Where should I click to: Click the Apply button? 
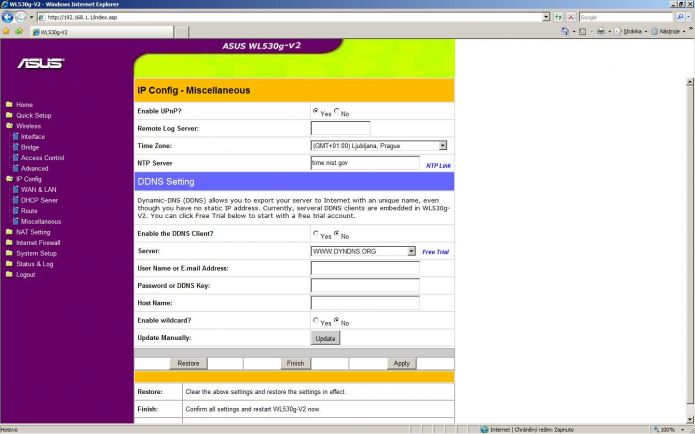tap(402, 364)
